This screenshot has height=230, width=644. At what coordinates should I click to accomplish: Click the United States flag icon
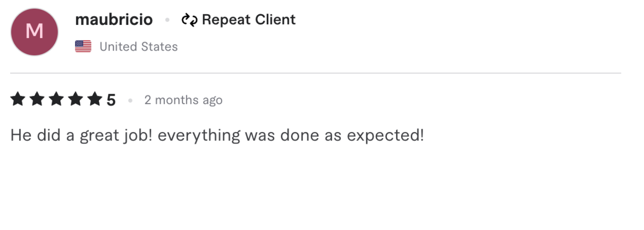pos(83,46)
